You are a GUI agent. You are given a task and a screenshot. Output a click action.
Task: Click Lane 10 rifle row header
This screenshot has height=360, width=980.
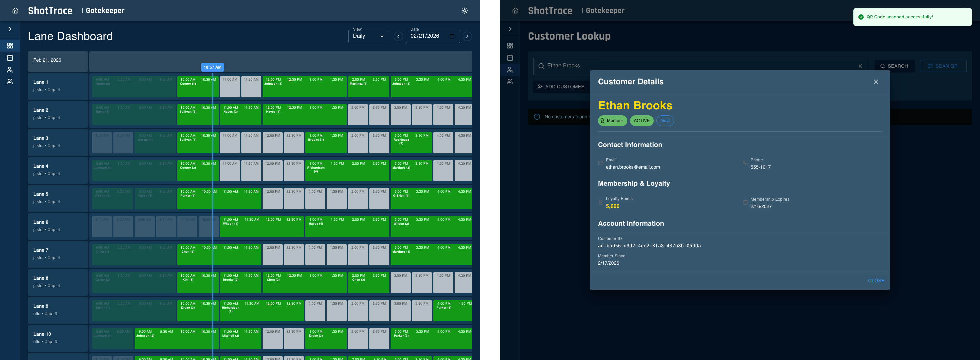[58, 338]
